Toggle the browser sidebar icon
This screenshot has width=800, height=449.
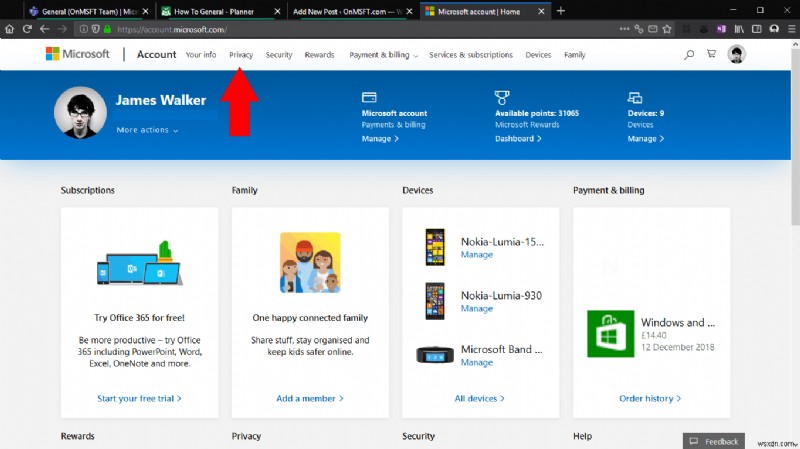coord(757,29)
